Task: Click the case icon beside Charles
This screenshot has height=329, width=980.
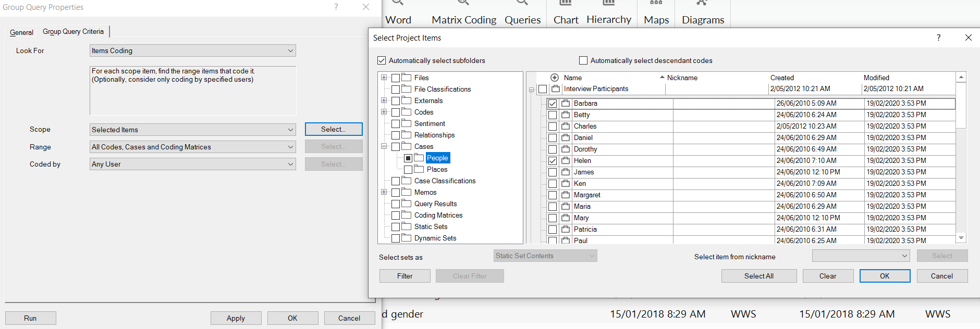Action: [x=566, y=126]
